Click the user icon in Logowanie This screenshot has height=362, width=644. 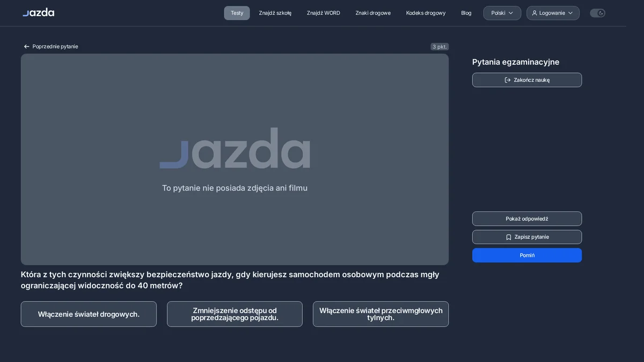coord(535,13)
